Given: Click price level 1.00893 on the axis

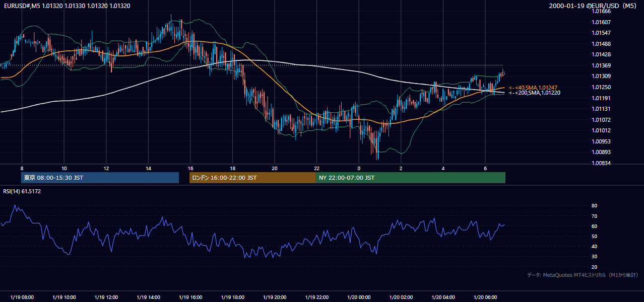Looking at the screenshot, I should [601, 152].
